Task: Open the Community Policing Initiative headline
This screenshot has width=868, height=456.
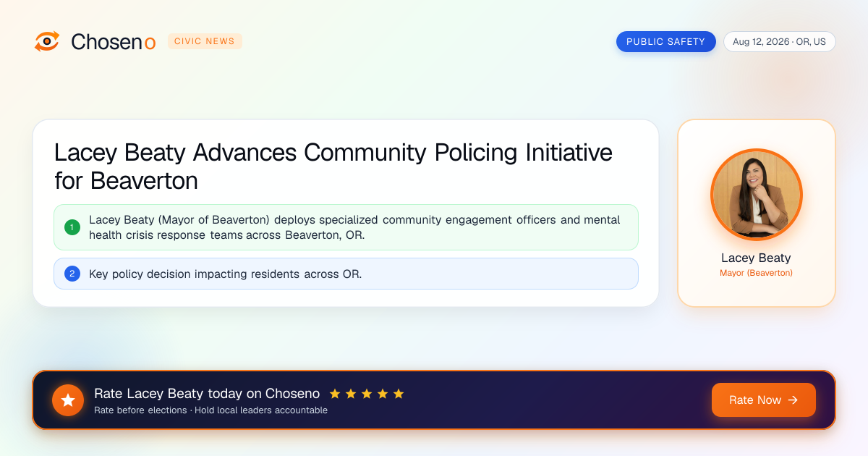Action: 333,166
